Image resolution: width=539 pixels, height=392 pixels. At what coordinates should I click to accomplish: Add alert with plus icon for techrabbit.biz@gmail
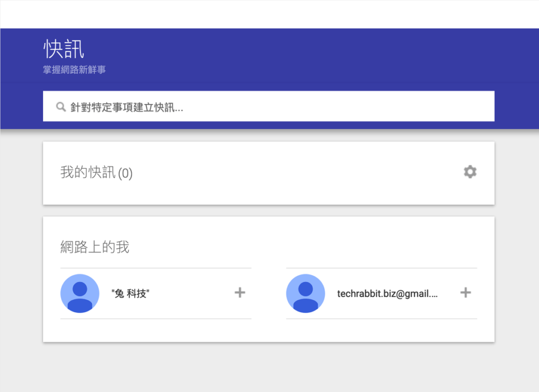465,293
